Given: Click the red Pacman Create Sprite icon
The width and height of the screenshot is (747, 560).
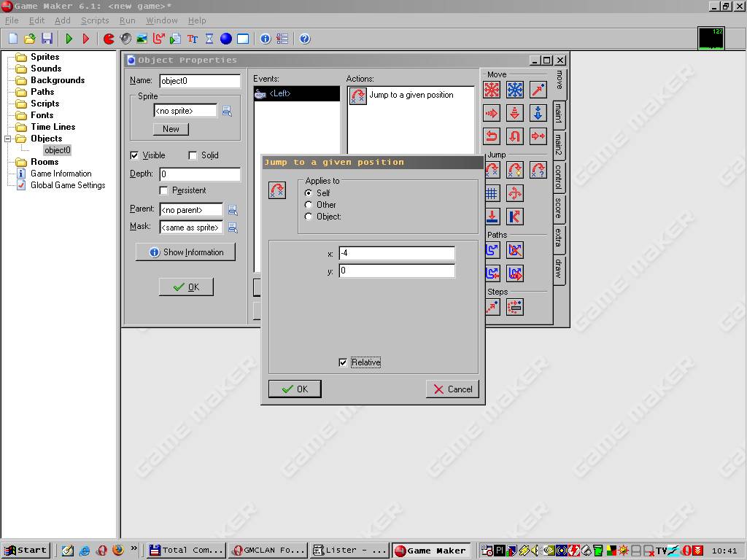Looking at the screenshot, I should [x=109, y=39].
